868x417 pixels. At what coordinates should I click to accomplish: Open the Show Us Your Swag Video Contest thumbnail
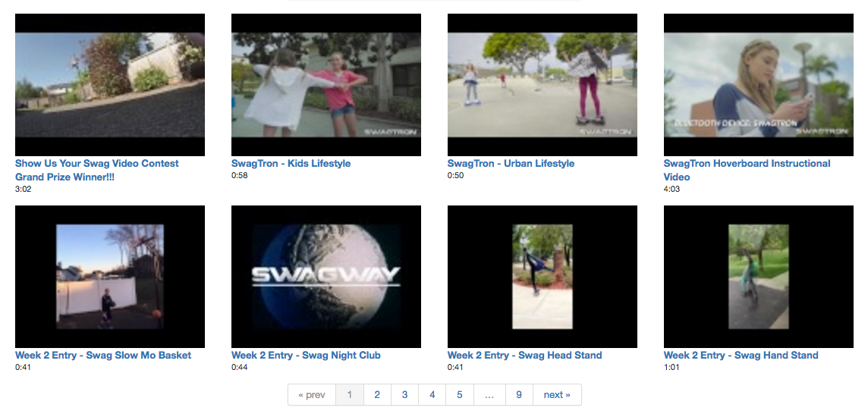click(x=109, y=85)
